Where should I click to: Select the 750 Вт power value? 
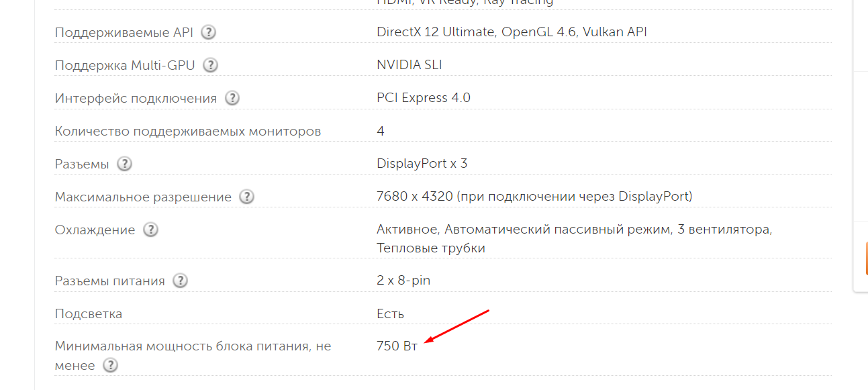tap(397, 346)
